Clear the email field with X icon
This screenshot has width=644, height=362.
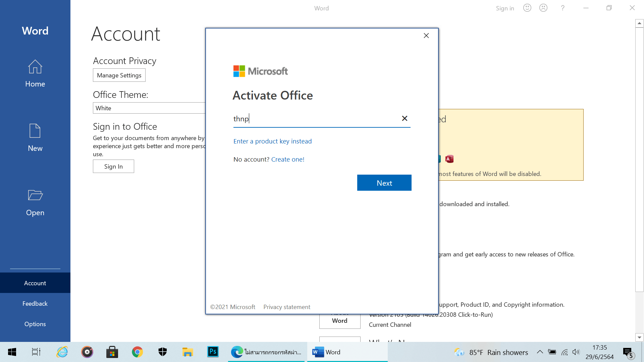point(405,118)
